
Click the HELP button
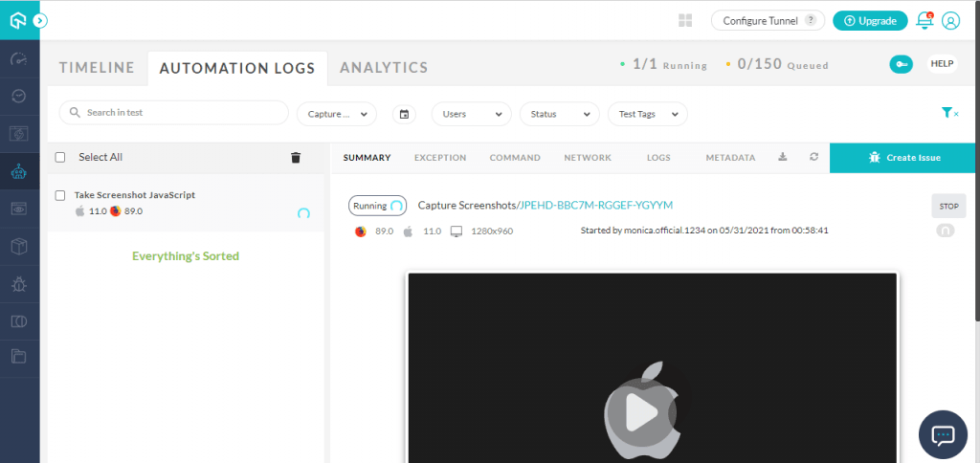click(x=942, y=64)
